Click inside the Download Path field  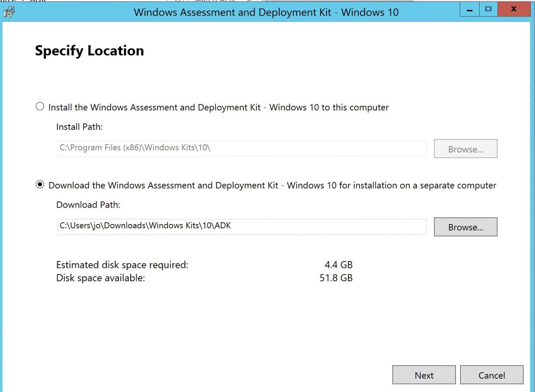point(242,226)
